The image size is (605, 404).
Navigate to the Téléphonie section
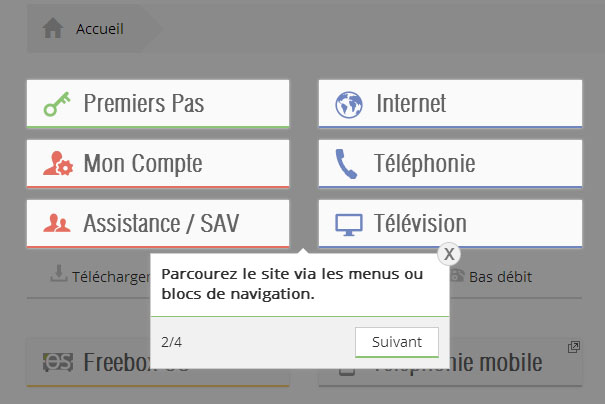[450, 163]
